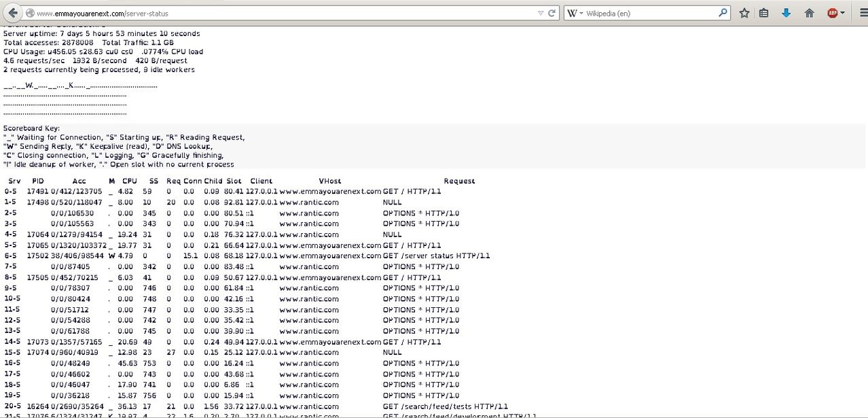This screenshot has height=418, width=868.
Task: Bookmark this page with the star icon
Action: pos(744,13)
